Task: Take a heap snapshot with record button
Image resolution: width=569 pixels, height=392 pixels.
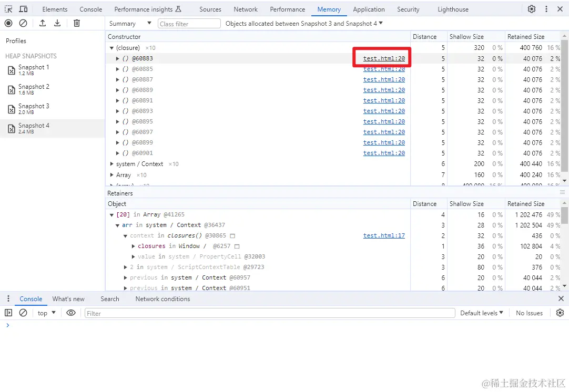Action: pyautogui.click(x=8, y=23)
